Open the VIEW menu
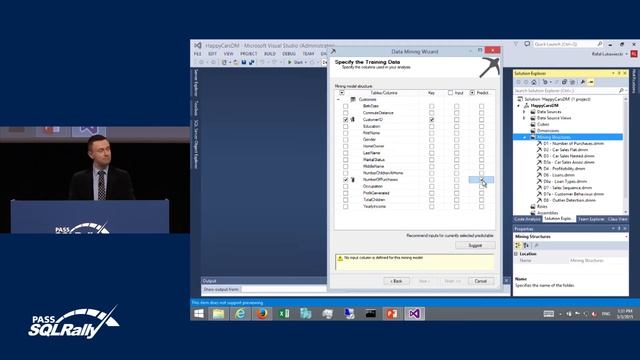 click(229, 54)
